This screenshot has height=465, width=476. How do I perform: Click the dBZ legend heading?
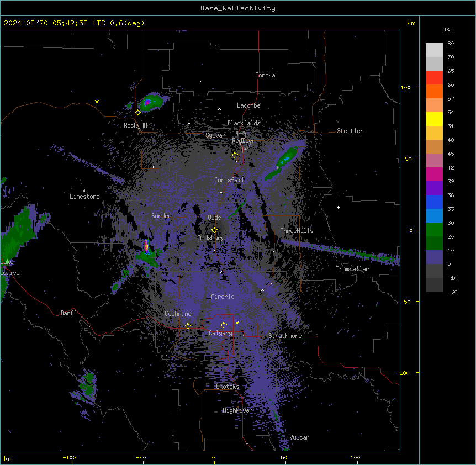tap(447, 29)
